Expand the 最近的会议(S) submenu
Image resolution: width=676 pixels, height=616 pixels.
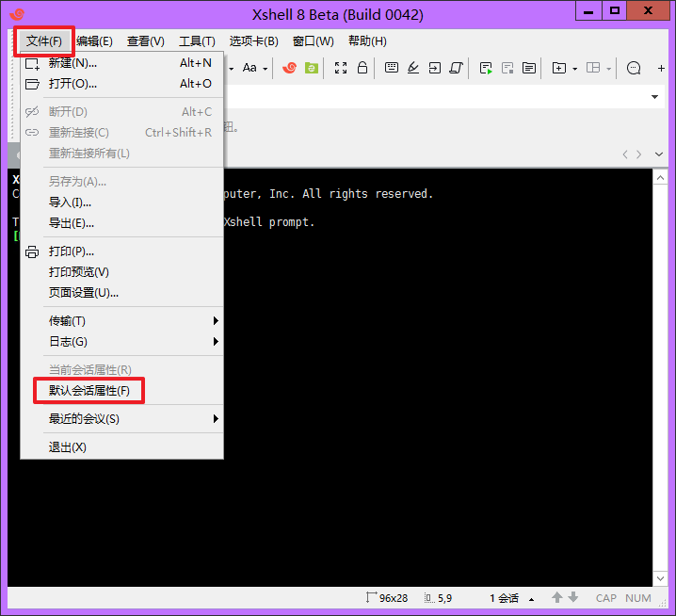[122, 419]
